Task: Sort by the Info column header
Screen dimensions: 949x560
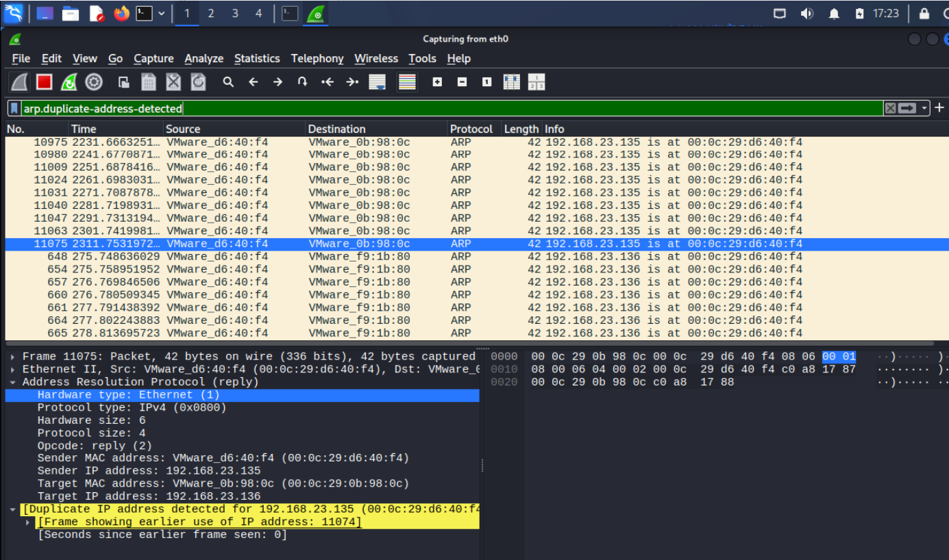Action: [745, 129]
